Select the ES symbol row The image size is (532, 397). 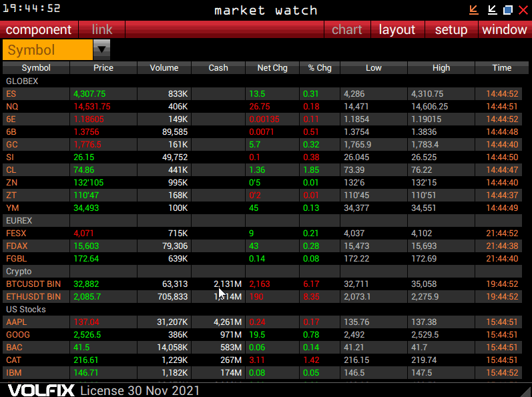click(262, 94)
